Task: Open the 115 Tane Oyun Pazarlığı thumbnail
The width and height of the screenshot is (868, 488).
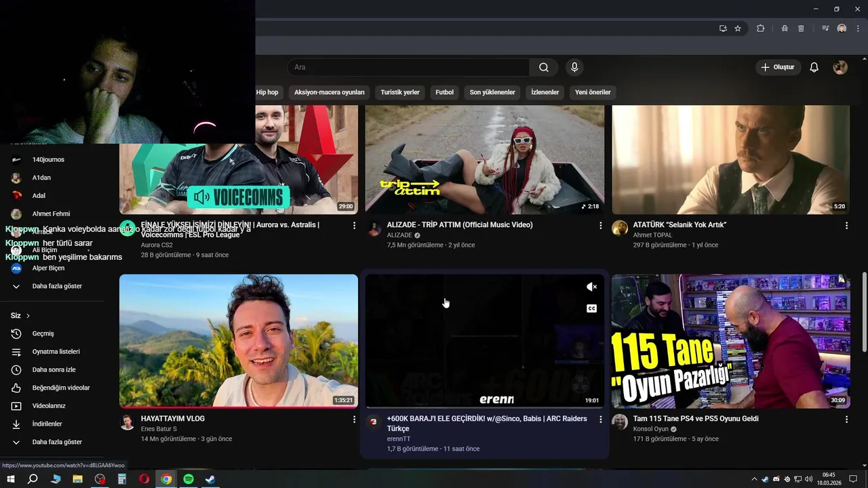Action: 731,341
